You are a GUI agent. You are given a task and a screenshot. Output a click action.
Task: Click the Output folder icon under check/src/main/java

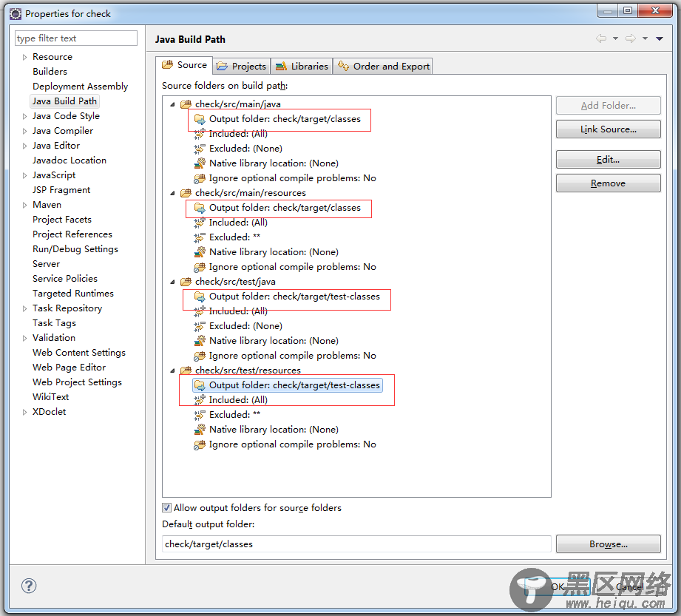tap(200, 119)
